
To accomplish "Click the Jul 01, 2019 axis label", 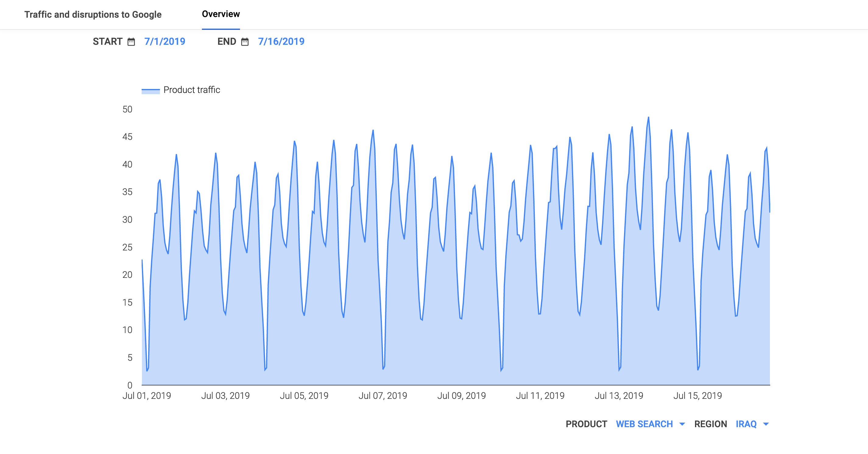I will click(x=146, y=396).
